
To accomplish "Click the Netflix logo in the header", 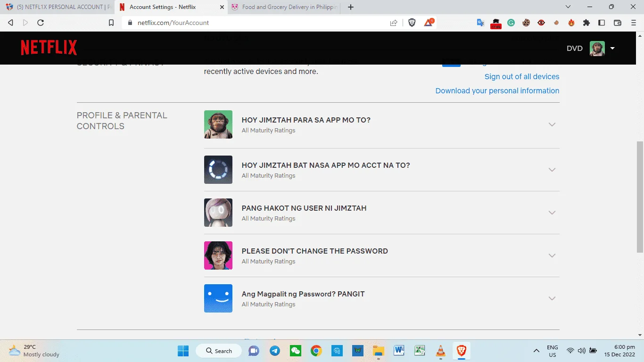I will pyautogui.click(x=49, y=48).
